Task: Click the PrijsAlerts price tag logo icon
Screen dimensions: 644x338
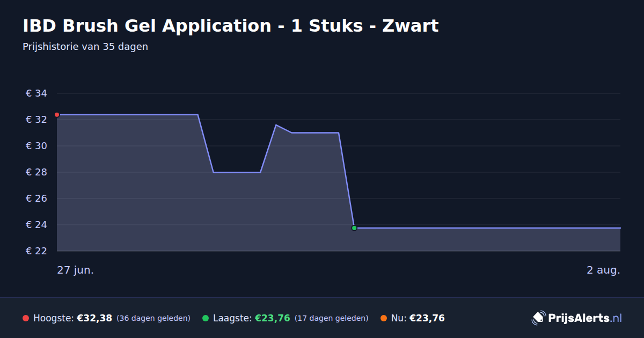Action: coord(538,318)
